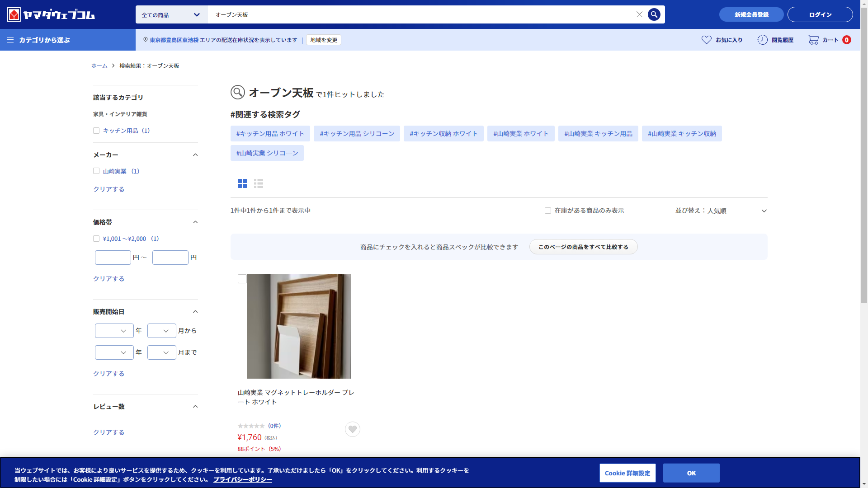Enable in-stock only products checkbox
This screenshot has height=488, width=868.
tap(548, 211)
